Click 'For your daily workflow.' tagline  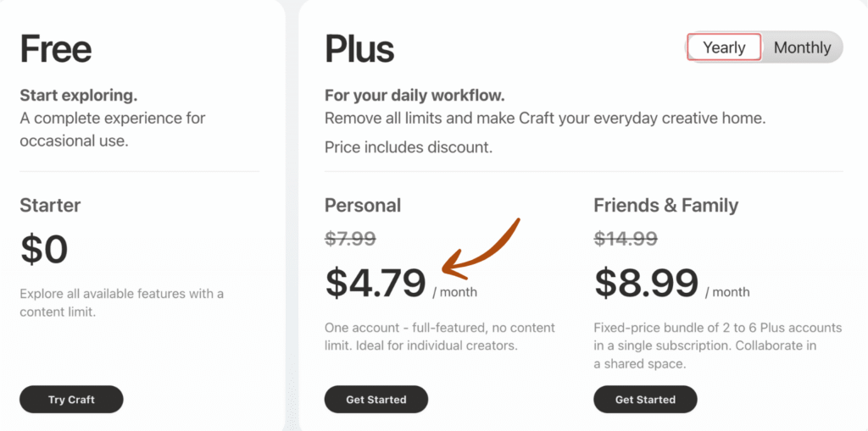(415, 95)
